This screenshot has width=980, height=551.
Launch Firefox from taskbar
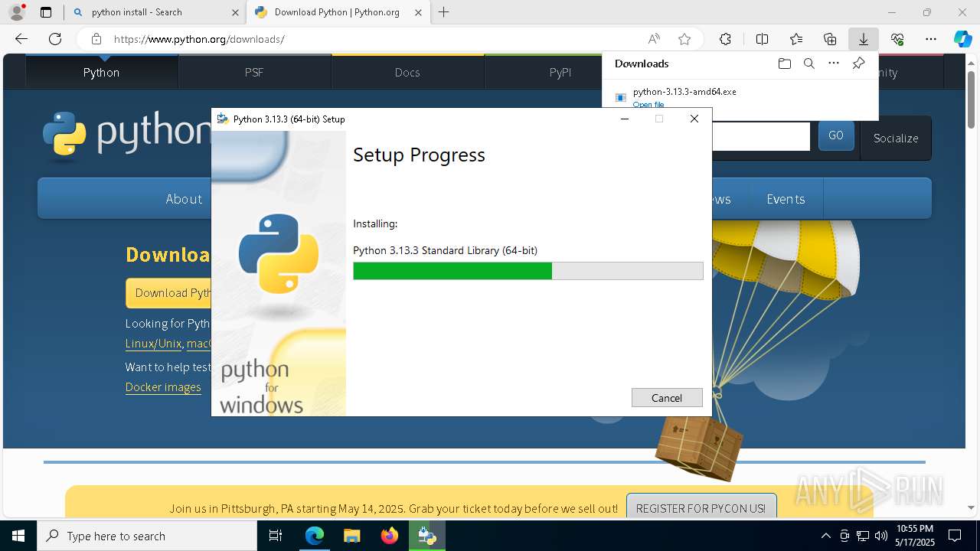pyautogui.click(x=390, y=536)
